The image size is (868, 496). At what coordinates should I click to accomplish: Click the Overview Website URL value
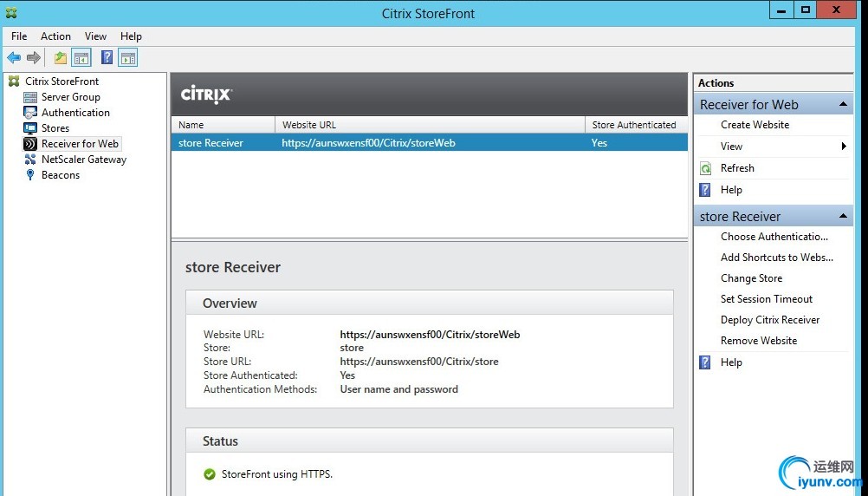point(430,335)
